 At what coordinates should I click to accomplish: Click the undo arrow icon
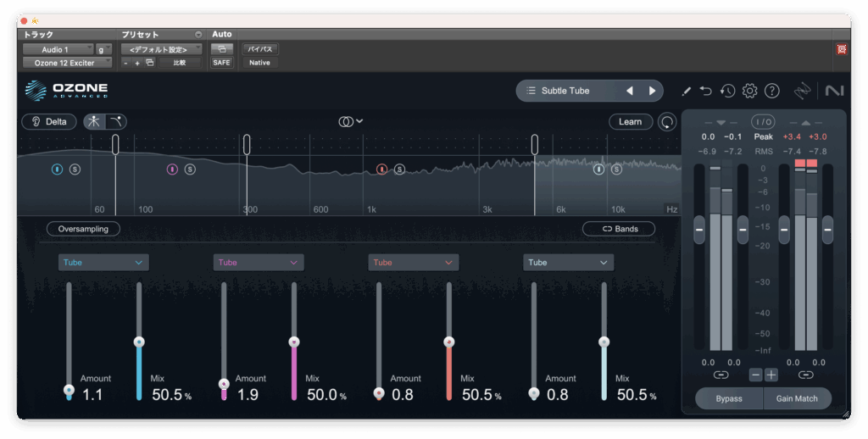click(706, 91)
